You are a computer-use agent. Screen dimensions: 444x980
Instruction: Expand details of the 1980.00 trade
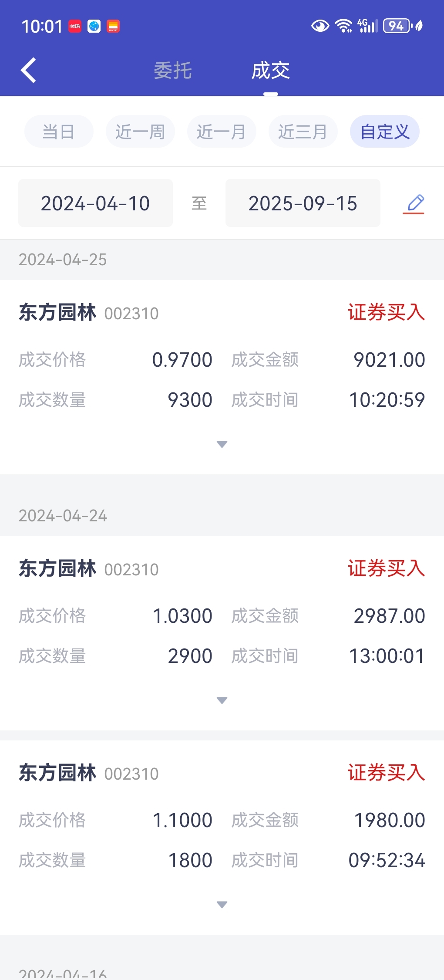222,905
